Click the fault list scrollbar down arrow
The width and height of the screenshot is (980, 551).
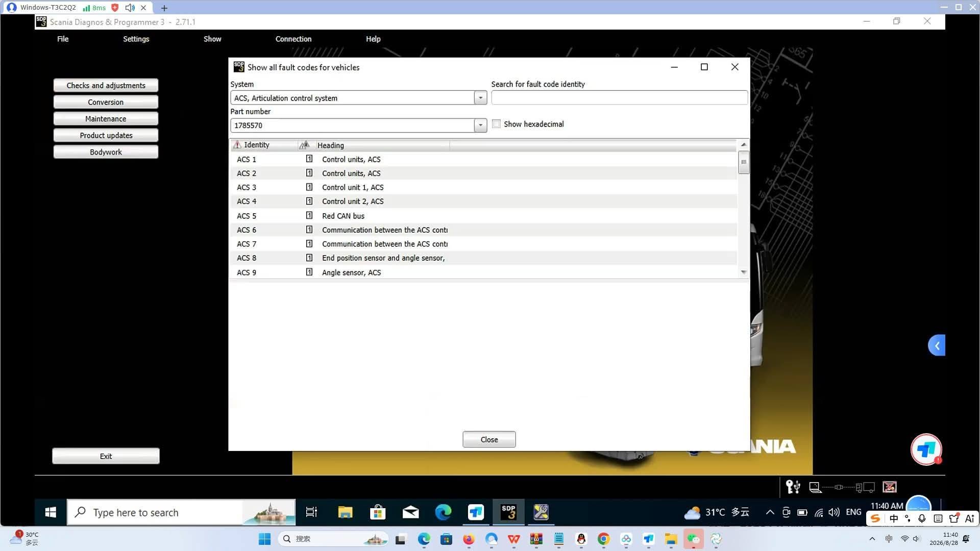point(744,272)
